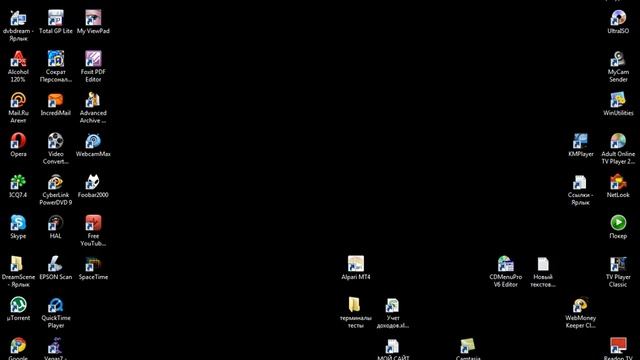Launch KMPlayer from desktop

click(580, 141)
